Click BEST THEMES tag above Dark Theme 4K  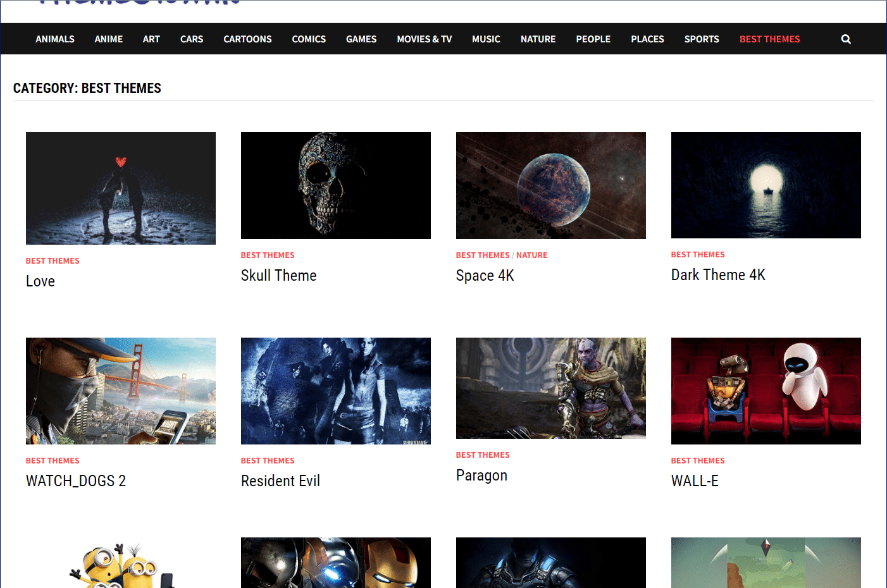(x=698, y=255)
